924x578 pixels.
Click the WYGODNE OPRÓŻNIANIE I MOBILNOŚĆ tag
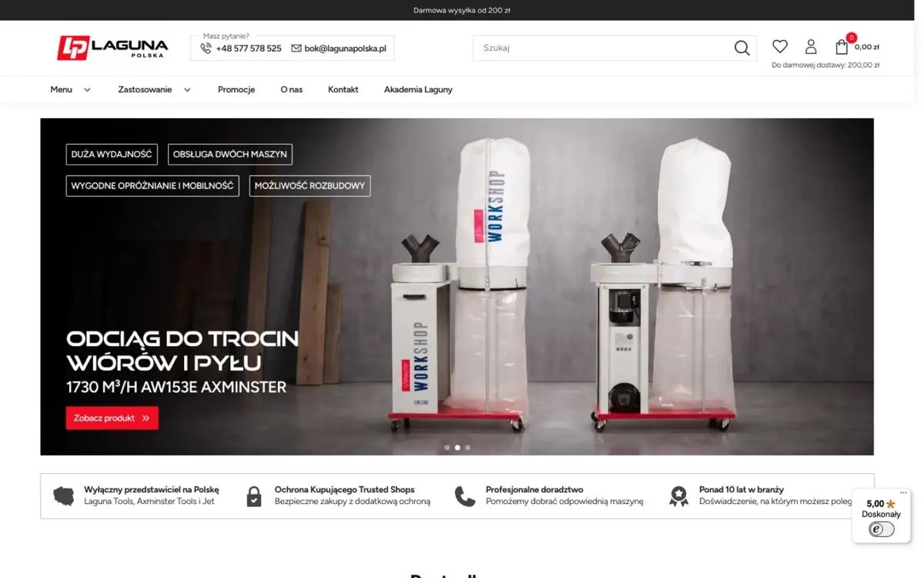pyautogui.click(x=152, y=186)
